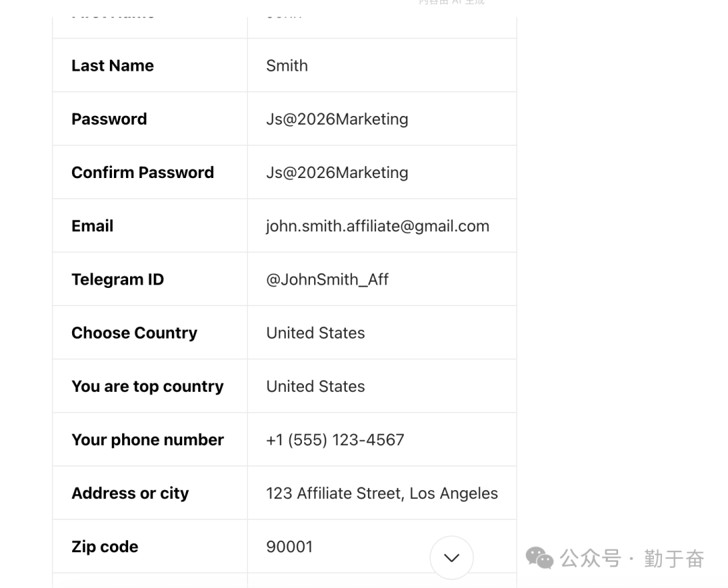Select the @JohnSmith_Aff Telegram handle
The image size is (728, 588).
[x=328, y=279]
